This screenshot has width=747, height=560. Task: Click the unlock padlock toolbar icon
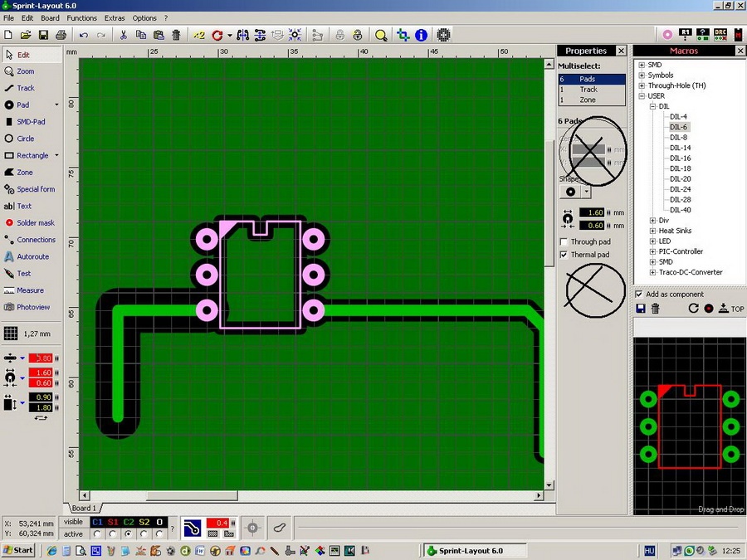pyautogui.click(x=358, y=35)
